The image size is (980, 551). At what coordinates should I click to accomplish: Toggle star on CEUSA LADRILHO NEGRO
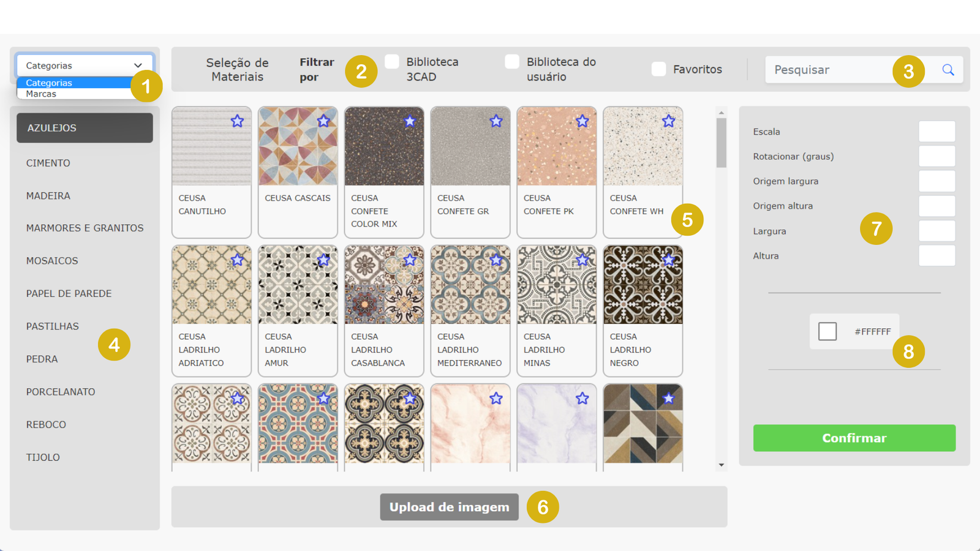tap(668, 260)
